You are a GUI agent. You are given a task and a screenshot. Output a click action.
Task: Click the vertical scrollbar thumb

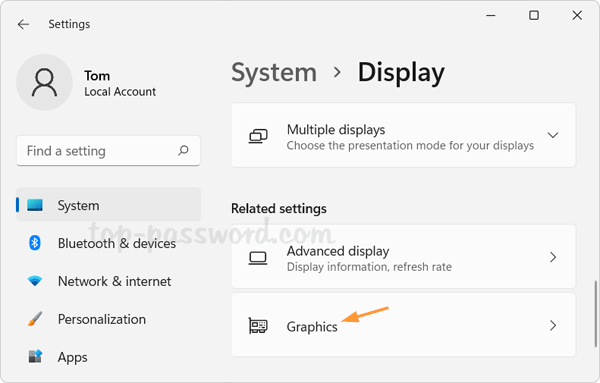[595, 314]
